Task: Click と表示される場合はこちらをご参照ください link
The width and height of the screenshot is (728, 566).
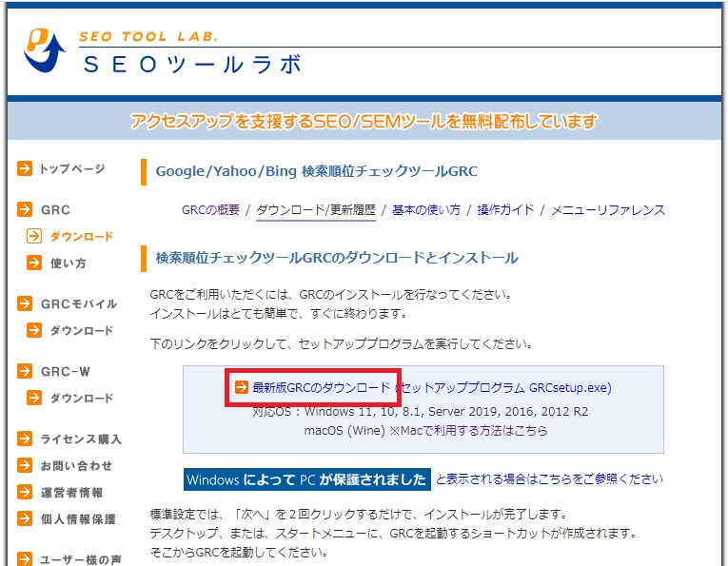Action: 549,478
